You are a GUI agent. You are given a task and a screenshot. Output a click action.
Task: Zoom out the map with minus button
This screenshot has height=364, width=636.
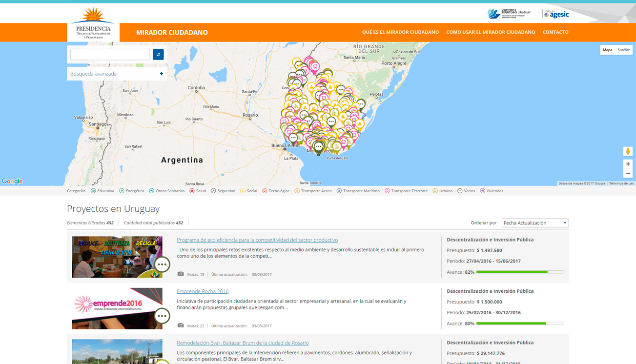tap(628, 174)
